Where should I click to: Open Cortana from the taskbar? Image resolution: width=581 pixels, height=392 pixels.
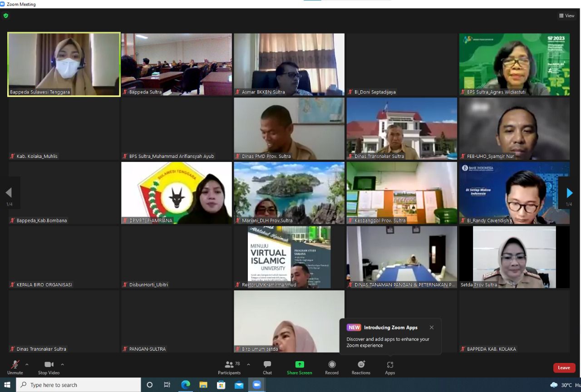150,385
